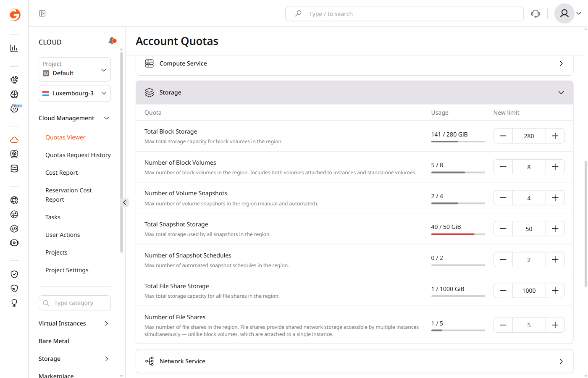Open Reservation Cost Report
The image size is (588, 378).
[68, 195]
